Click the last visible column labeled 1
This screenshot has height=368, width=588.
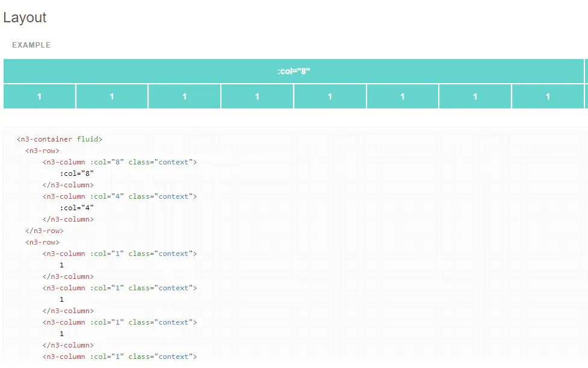[548, 96]
